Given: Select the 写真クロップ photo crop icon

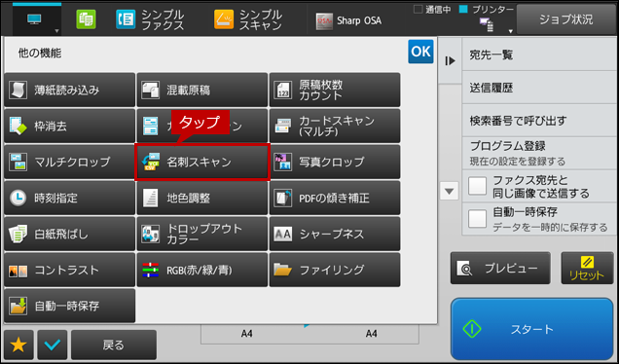Looking at the screenshot, I should (x=283, y=162).
